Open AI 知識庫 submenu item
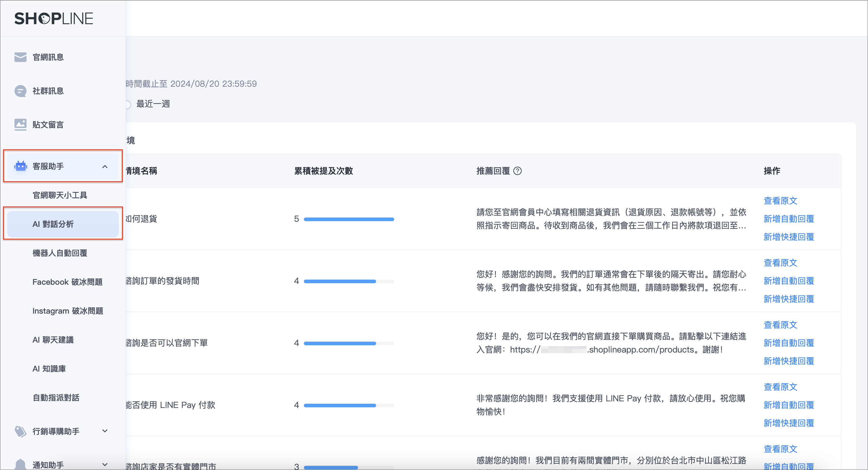This screenshot has height=470, width=868. pos(49,369)
